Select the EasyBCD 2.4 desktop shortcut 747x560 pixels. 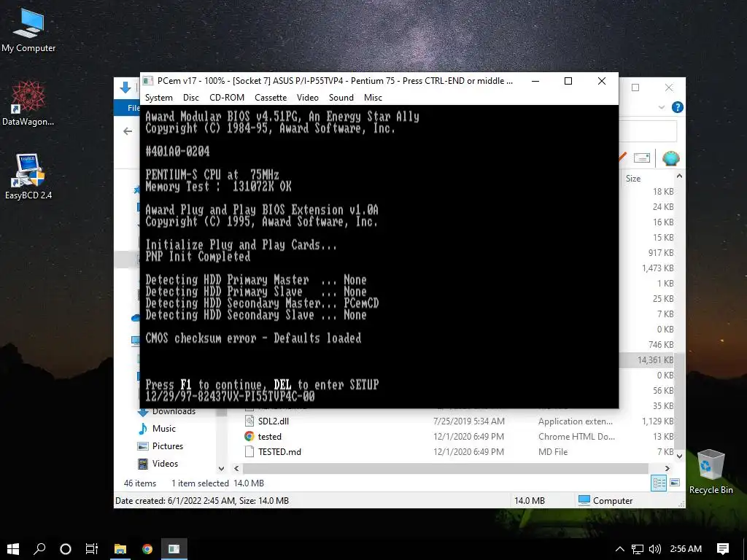pyautogui.click(x=28, y=176)
